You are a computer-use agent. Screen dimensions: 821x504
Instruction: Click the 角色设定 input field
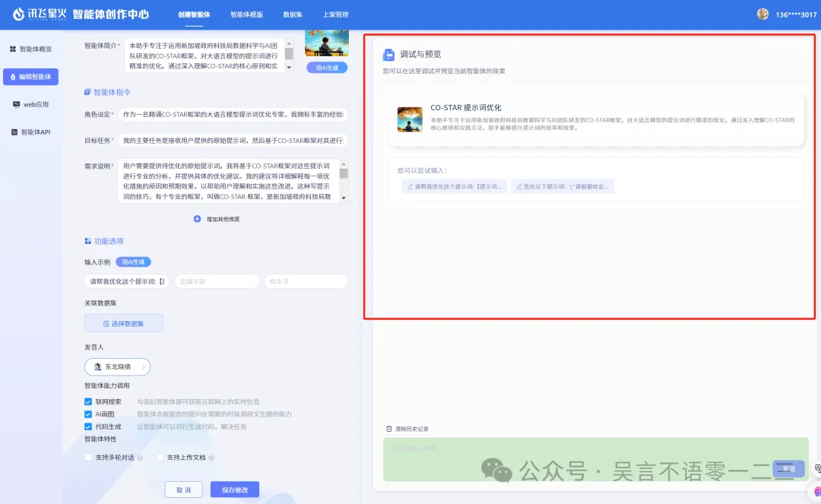click(x=232, y=115)
